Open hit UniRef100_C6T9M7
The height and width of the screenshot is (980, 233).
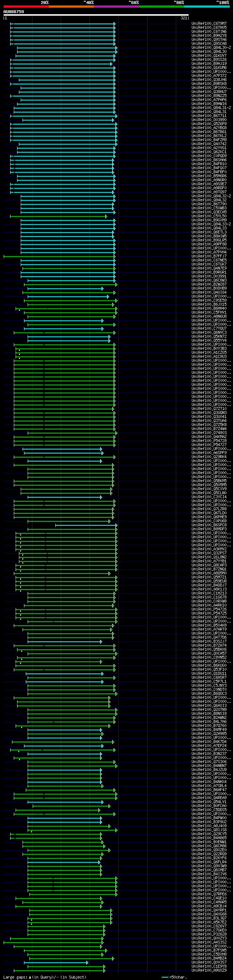209,24
